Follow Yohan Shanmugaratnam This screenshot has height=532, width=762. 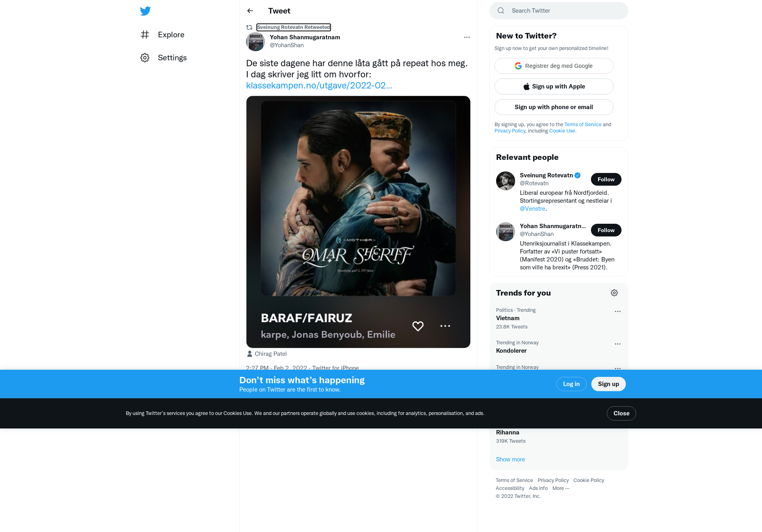click(606, 230)
